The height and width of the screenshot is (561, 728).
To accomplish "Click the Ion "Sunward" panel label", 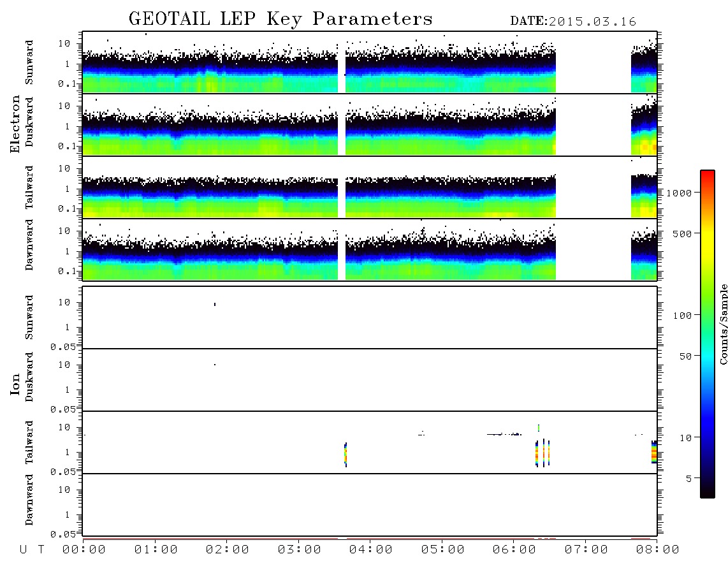I will click(29, 317).
